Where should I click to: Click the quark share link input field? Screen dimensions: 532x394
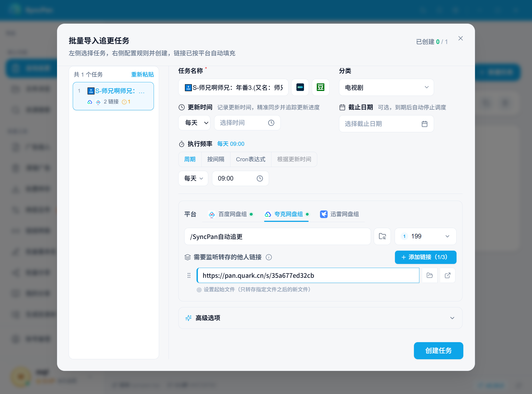[308, 275]
